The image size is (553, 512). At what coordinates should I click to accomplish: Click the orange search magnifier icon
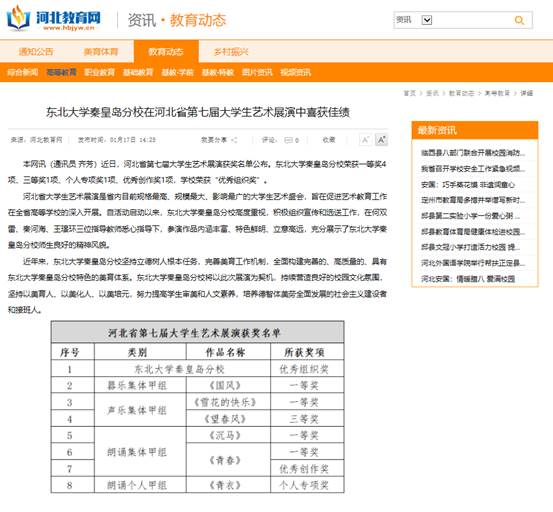(519, 20)
